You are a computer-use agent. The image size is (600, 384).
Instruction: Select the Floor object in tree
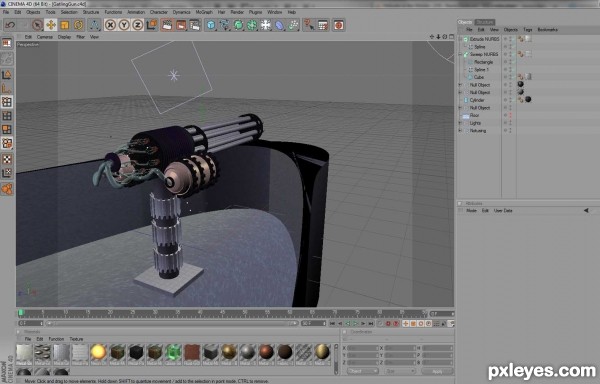click(x=474, y=116)
